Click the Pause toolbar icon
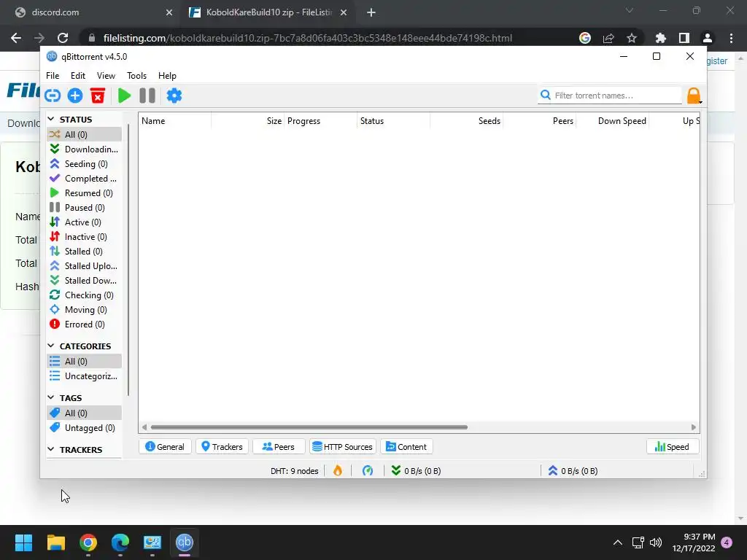747x560 pixels. click(x=147, y=96)
